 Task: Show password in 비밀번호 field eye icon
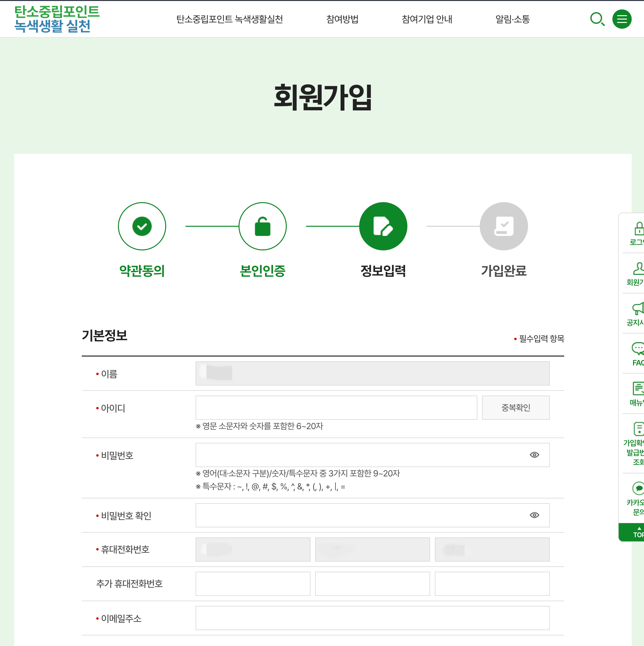[x=534, y=455]
